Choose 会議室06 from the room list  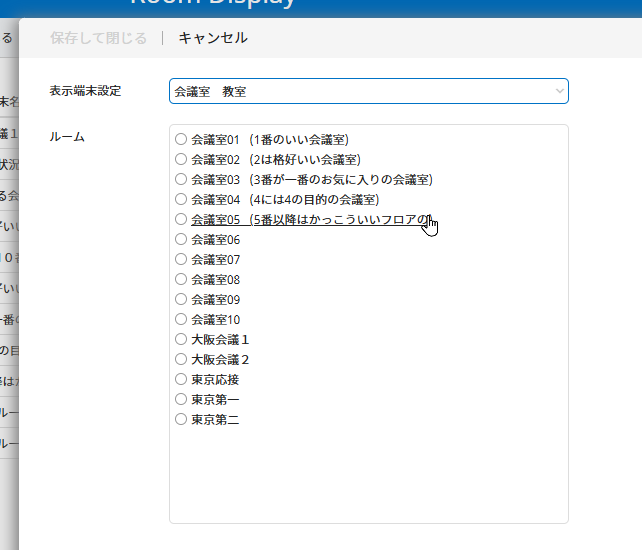pos(181,239)
